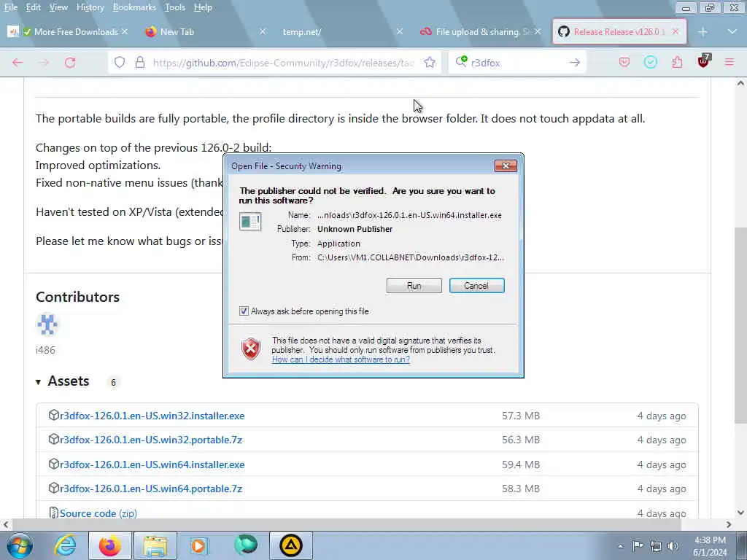
Task: Open the Help menu
Action: [203, 7]
